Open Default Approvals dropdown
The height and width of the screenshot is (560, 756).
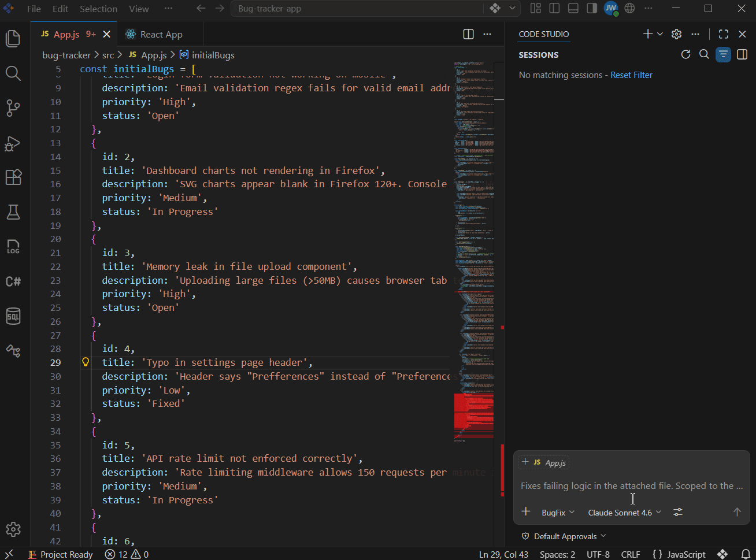click(x=564, y=536)
